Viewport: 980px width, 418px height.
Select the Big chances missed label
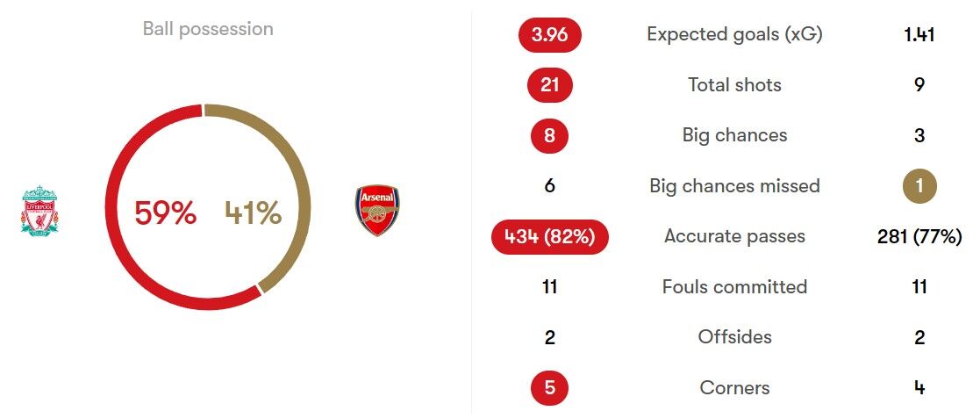[x=734, y=186]
